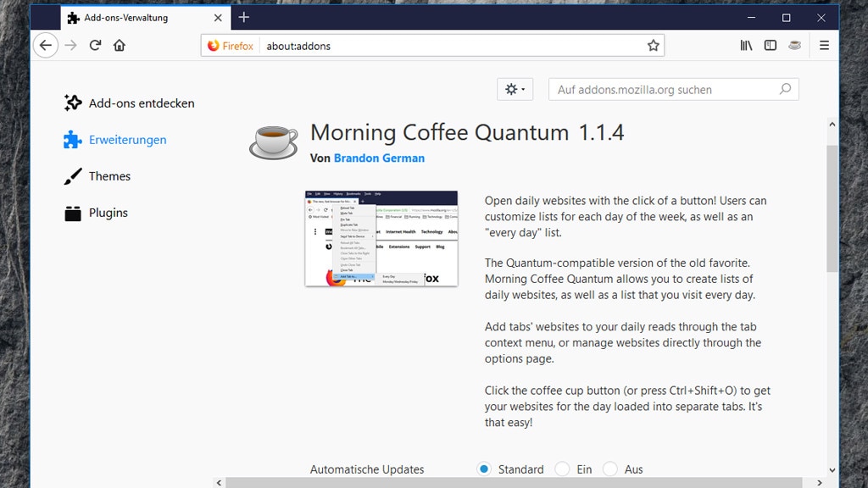Click the vertical scrollbar thumb
The image size is (868, 488).
[x=832, y=208]
